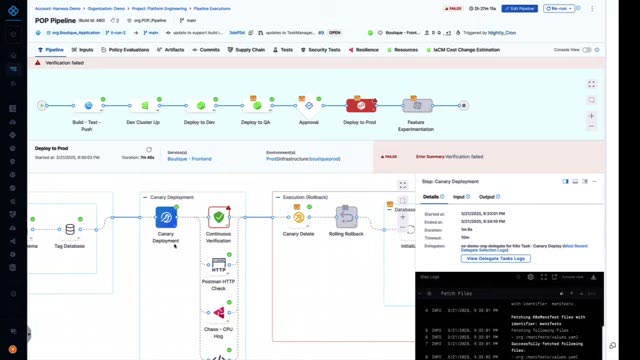This screenshot has height=360, width=640.
Task: Select the Canary Delete rollback step
Action: [299, 217]
